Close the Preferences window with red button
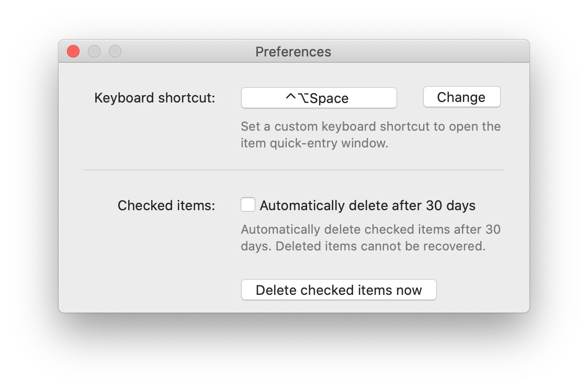Screen dimensions: 588x390 (x=73, y=51)
